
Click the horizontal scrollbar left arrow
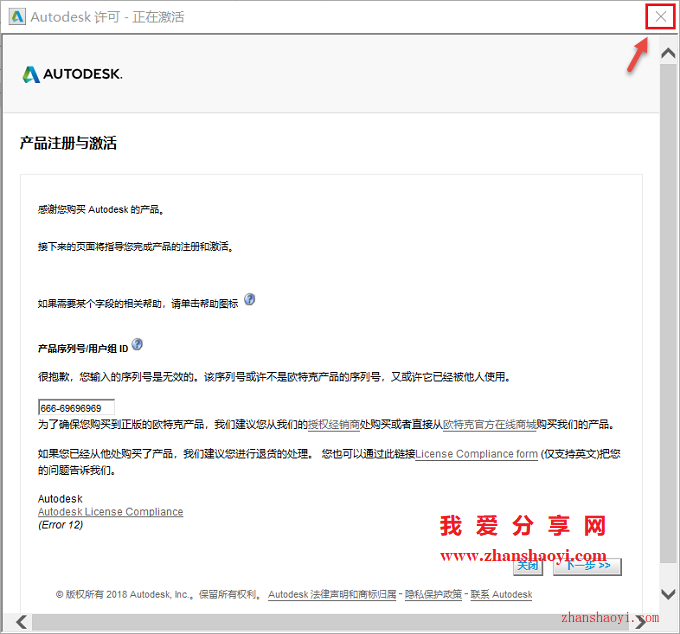click(x=21, y=622)
